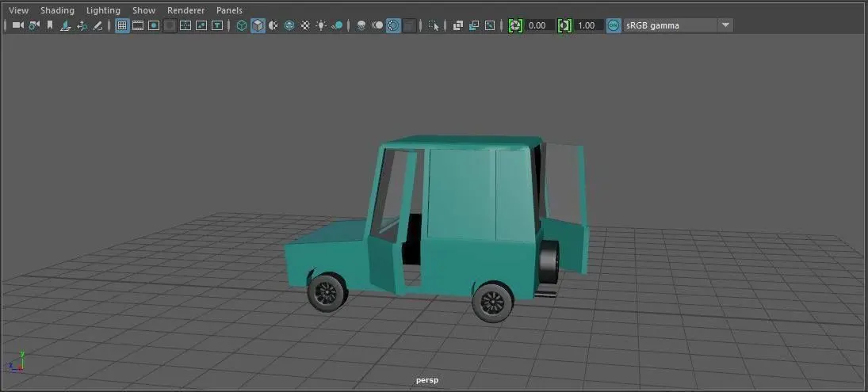This screenshot has height=392, width=868.
Task: Click the X-Ray Active Components icon
Action: click(474, 25)
